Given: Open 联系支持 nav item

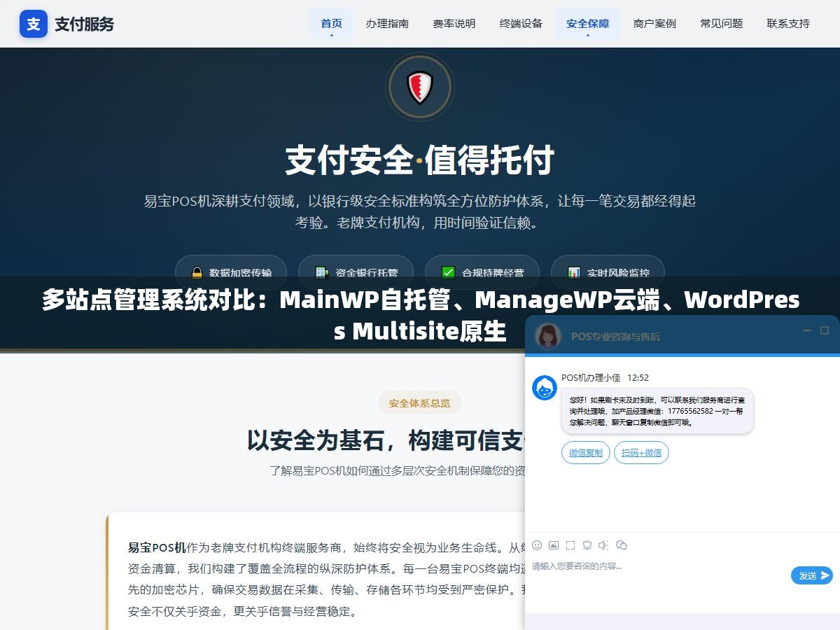Looking at the screenshot, I should coord(788,23).
